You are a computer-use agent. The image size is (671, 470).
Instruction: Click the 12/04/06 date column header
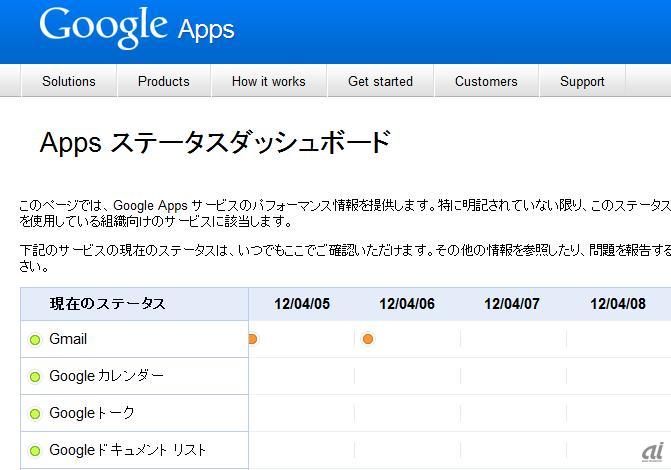point(407,304)
